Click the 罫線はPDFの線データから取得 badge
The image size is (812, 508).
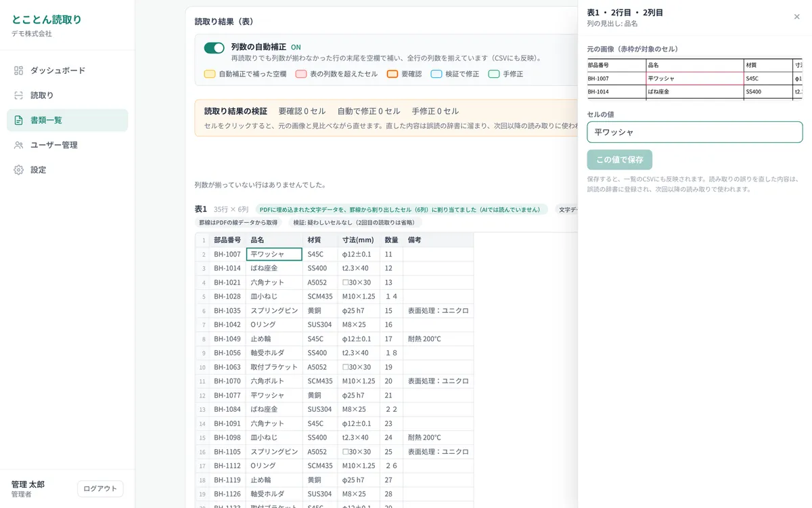click(x=238, y=222)
